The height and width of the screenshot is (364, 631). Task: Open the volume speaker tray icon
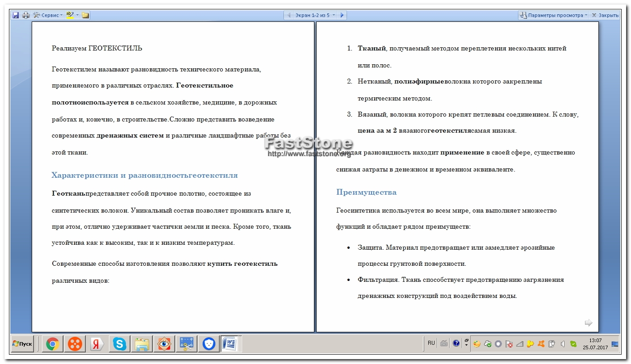coord(563,344)
